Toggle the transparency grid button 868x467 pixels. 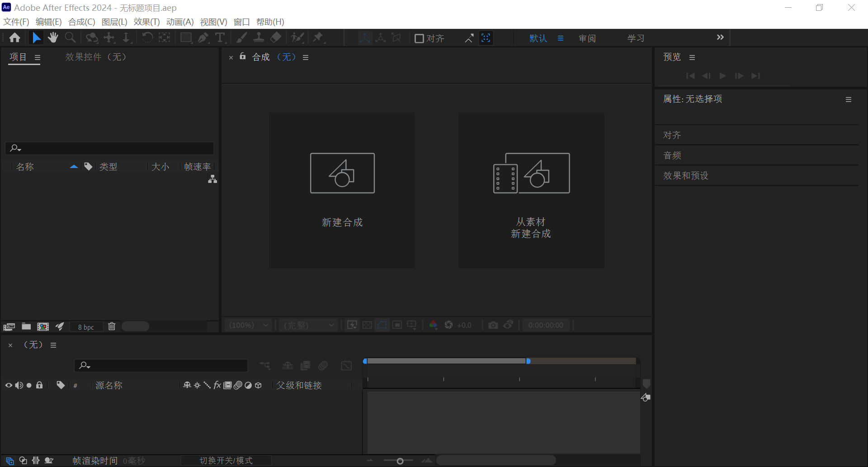point(367,325)
